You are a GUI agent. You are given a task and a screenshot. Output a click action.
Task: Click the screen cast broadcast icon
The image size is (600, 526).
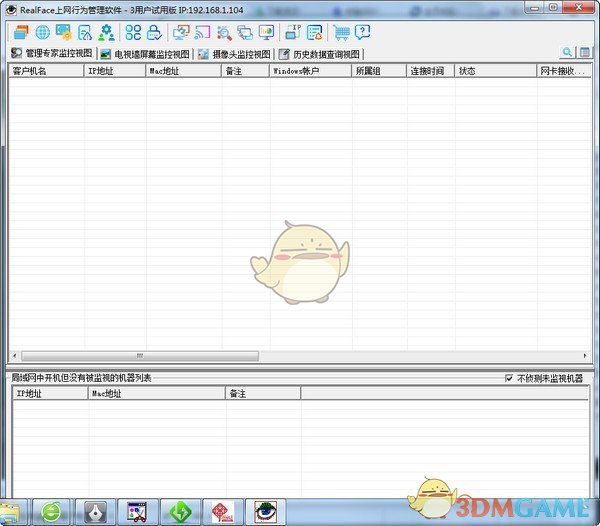coord(202,33)
